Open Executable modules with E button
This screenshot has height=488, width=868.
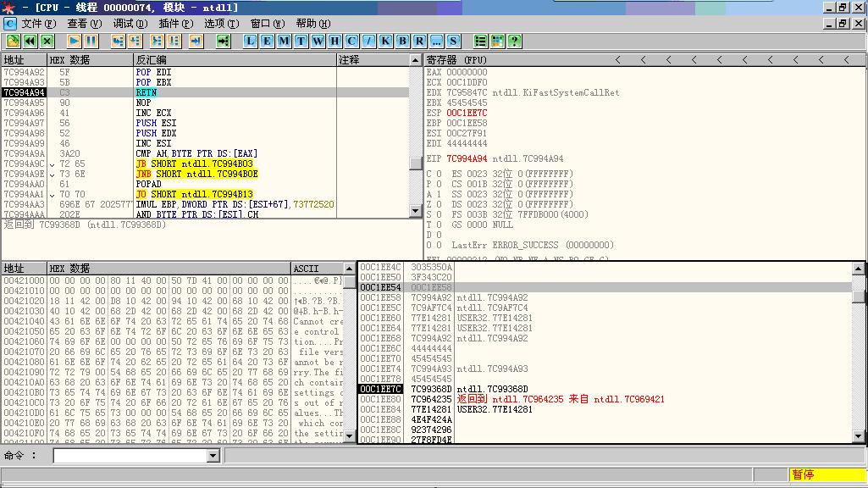[267, 41]
